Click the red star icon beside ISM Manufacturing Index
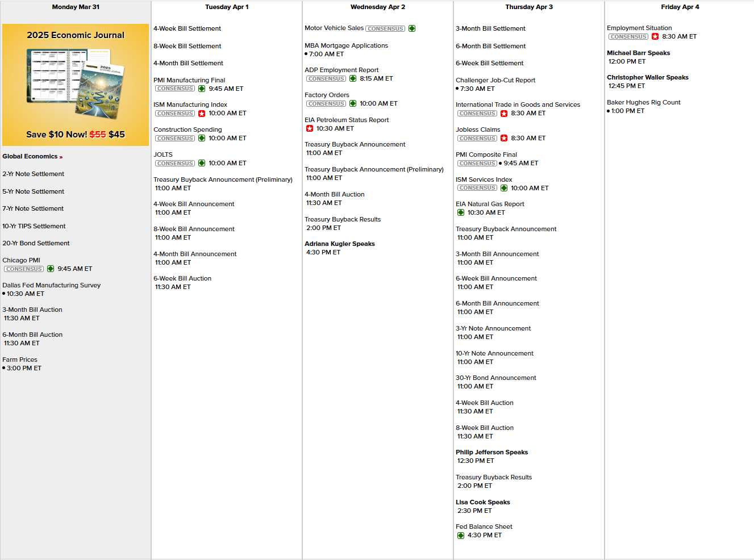Viewport: 754px width, 560px height. 202,114
